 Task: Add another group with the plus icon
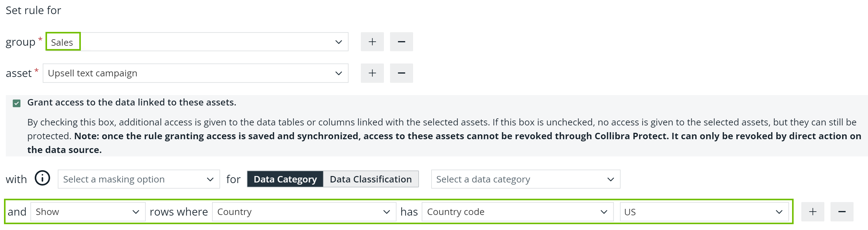(372, 41)
